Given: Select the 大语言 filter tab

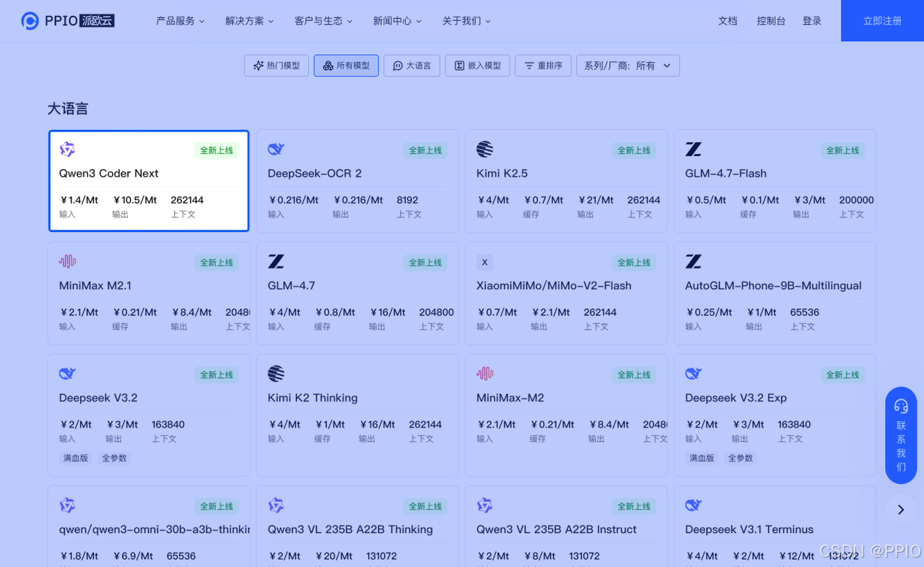Looking at the screenshot, I should (x=411, y=66).
